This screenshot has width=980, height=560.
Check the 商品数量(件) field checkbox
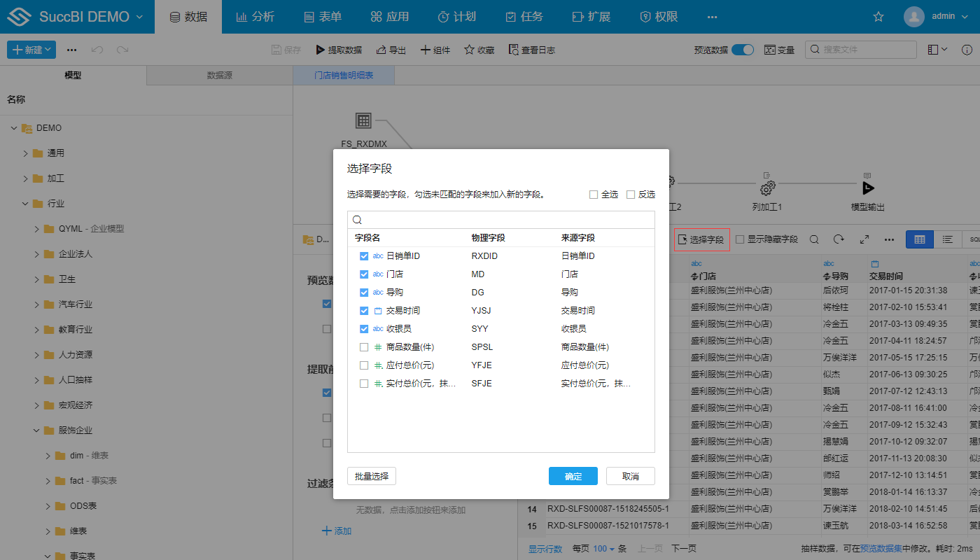(364, 346)
